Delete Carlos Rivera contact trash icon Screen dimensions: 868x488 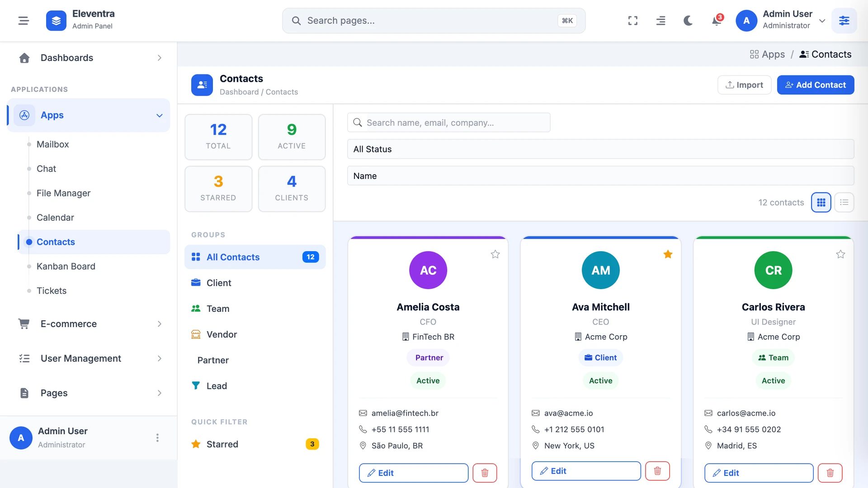point(830,473)
